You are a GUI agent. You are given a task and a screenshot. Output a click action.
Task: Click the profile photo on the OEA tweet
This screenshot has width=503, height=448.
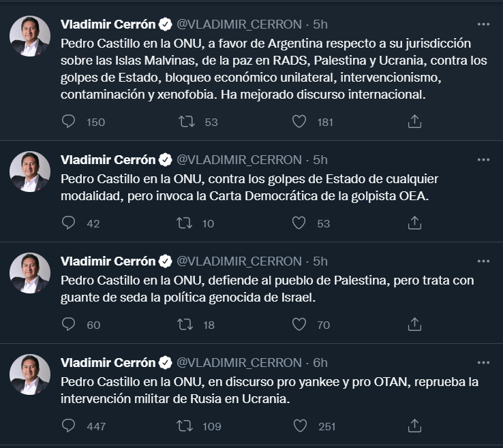click(x=30, y=172)
